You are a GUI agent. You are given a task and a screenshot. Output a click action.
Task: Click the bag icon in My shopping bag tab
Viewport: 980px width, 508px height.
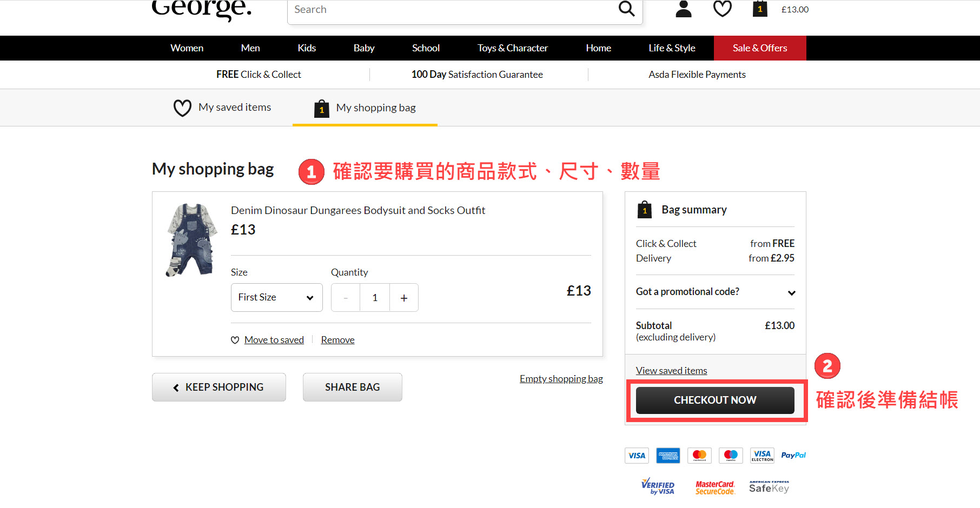322,108
